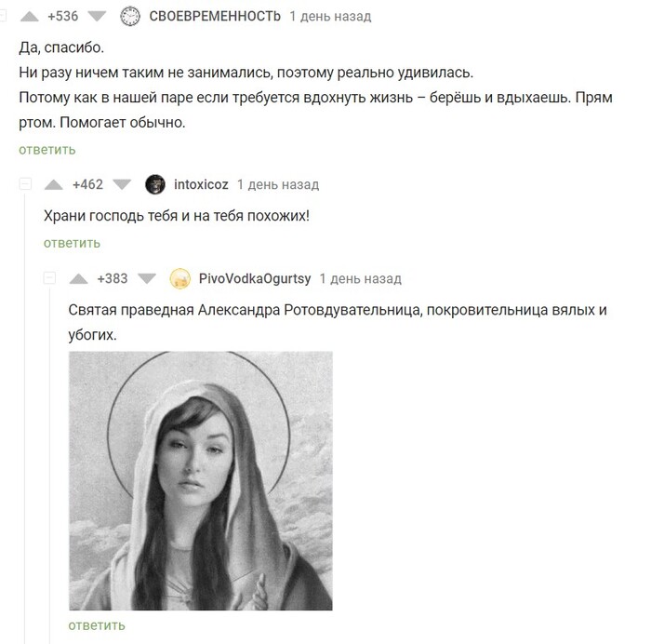
Task: Upvote PivoVodkaOgurtsy's comment rated +383
Action: click(78, 278)
